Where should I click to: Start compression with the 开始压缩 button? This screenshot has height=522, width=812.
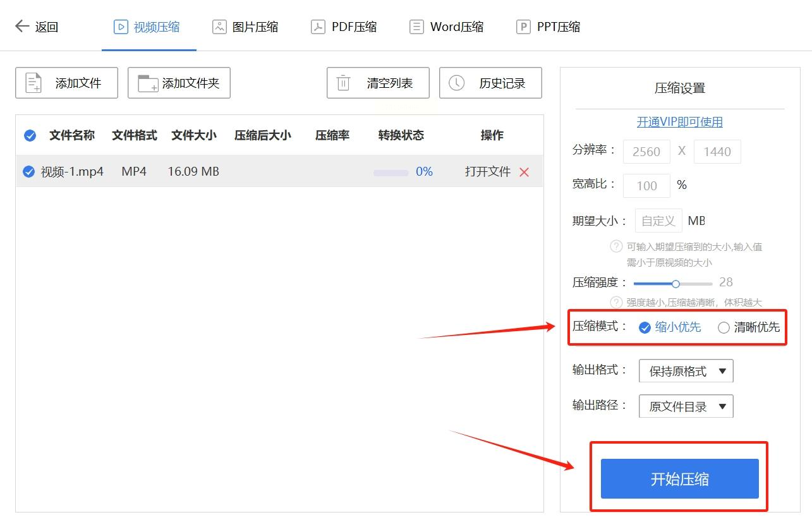click(x=679, y=478)
